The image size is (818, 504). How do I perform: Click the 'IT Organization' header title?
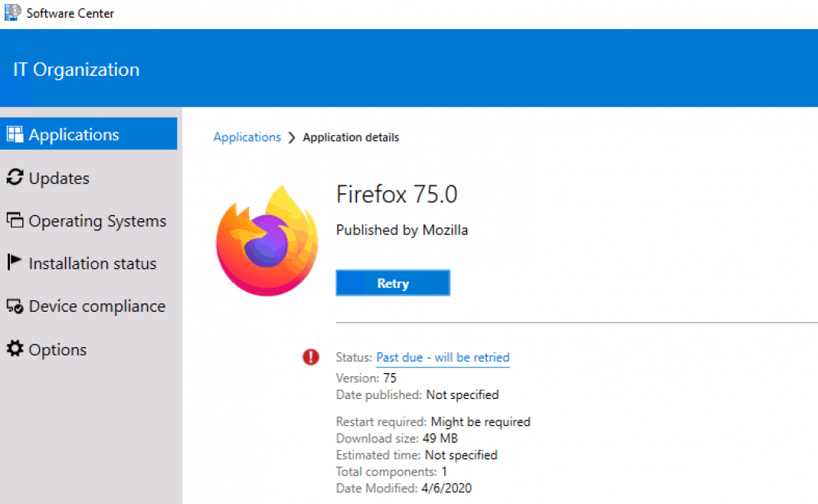click(77, 70)
